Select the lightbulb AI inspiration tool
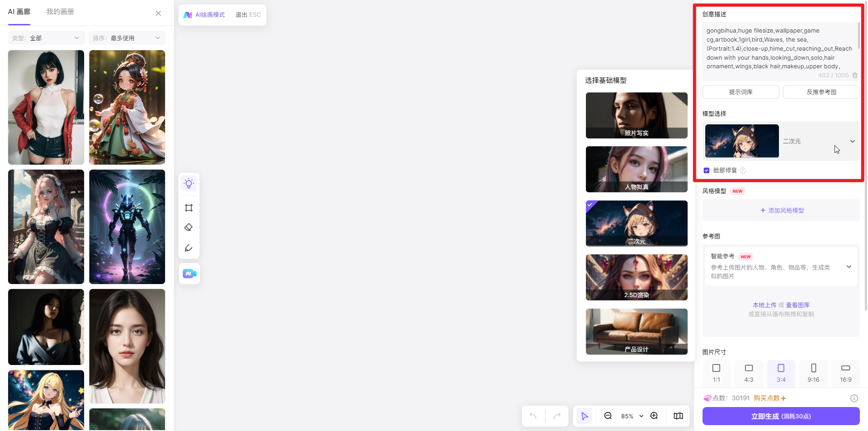The height and width of the screenshot is (431, 868). 189,184
